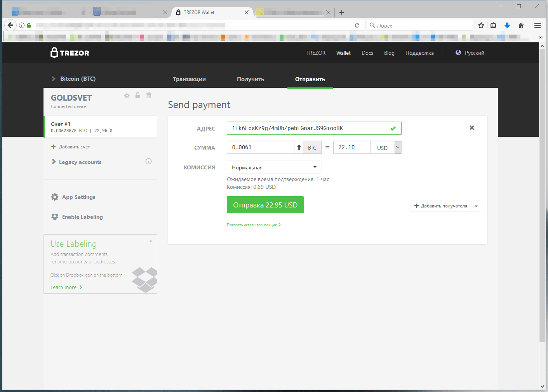The height and width of the screenshot is (392, 548).
Task: Open the Wallet header menu item
Action: click(x=343, y=53)
